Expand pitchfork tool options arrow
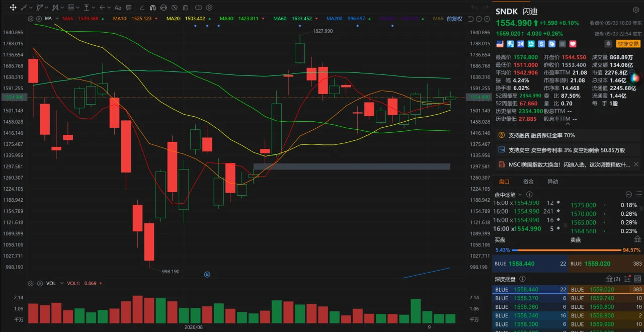Image resolution: width=644 pixels, height=332 pixels. [x=62, y=8]
